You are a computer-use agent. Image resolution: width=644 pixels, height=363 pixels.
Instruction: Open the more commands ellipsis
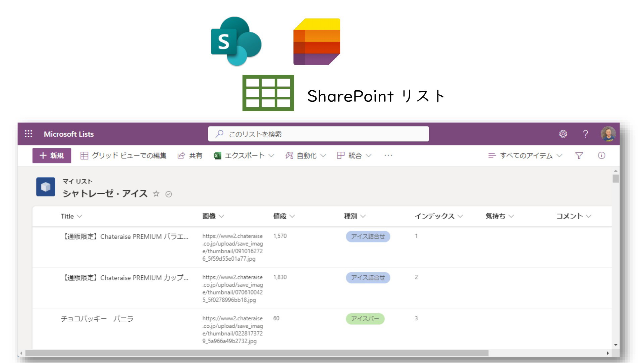click(x=388, y=155)
